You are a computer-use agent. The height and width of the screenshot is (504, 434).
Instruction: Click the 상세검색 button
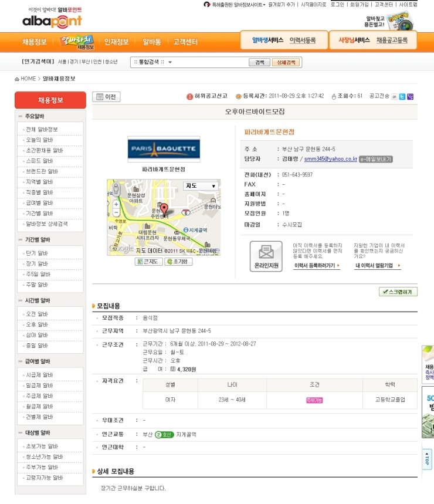point(286,62)
